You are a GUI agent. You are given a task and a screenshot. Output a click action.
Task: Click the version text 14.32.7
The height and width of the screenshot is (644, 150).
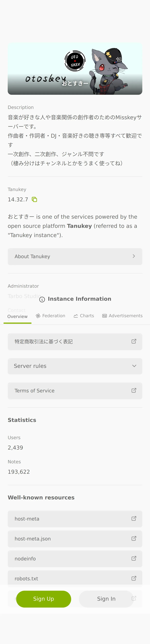click(18, 199)
